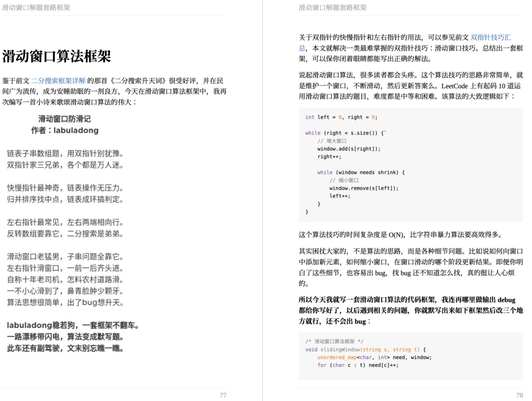
Task: Click the paragraph starting 说起滑动窗口算法
Action: [411, 86]
